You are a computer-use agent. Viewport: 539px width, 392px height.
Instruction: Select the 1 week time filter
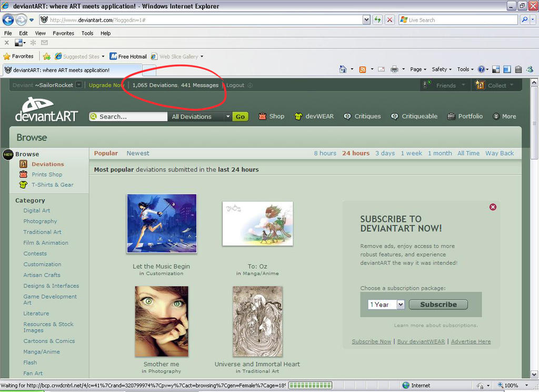(x=411, y=153)
